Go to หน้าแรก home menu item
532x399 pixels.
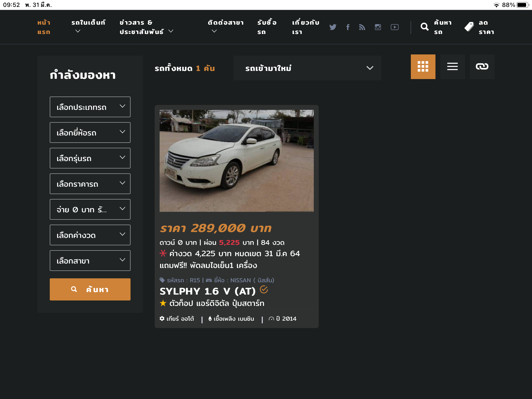[44, 27]
